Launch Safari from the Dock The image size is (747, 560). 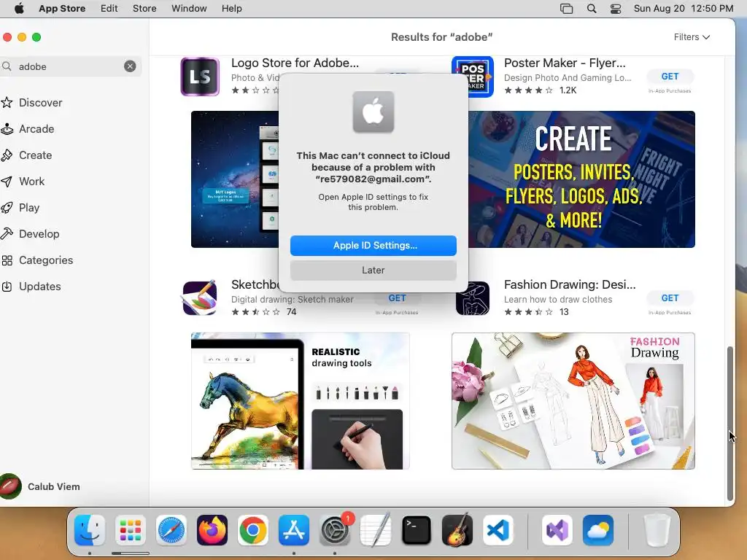click(171, 530)
